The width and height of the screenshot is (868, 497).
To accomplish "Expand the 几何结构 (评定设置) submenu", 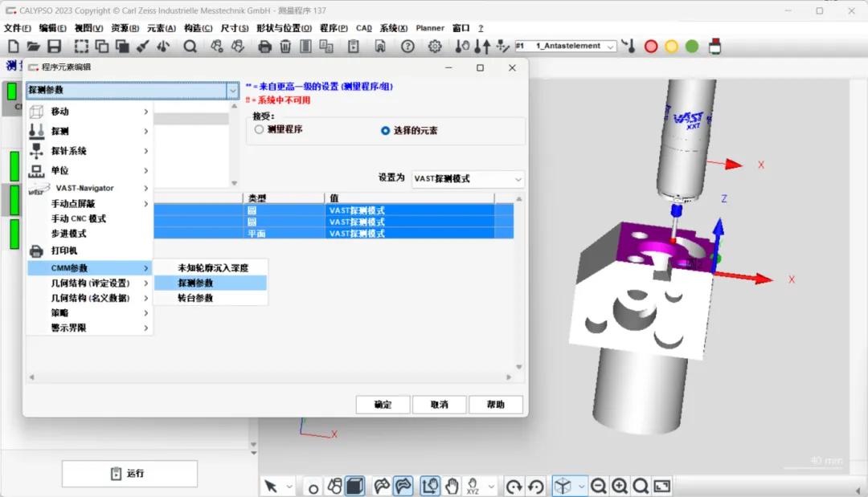I will click(x=90, y=283).
